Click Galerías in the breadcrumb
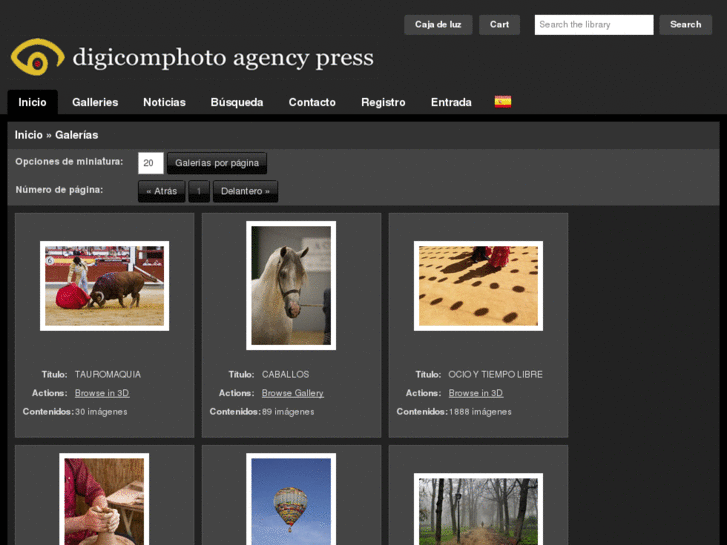 (77, 135)
